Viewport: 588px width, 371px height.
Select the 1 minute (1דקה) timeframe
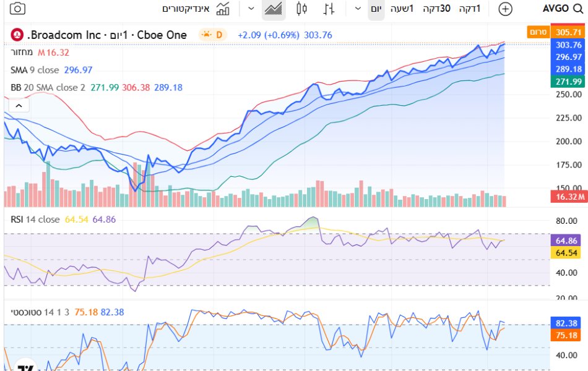point(469,9)
